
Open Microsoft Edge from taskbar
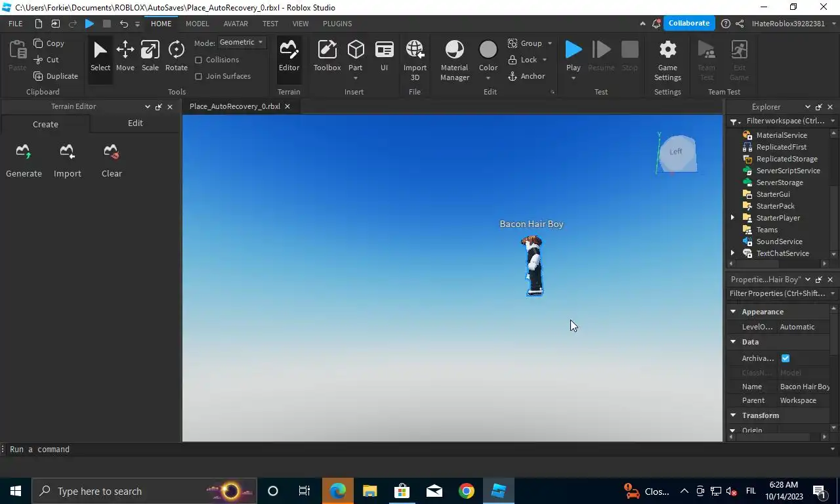click(337, 491)
